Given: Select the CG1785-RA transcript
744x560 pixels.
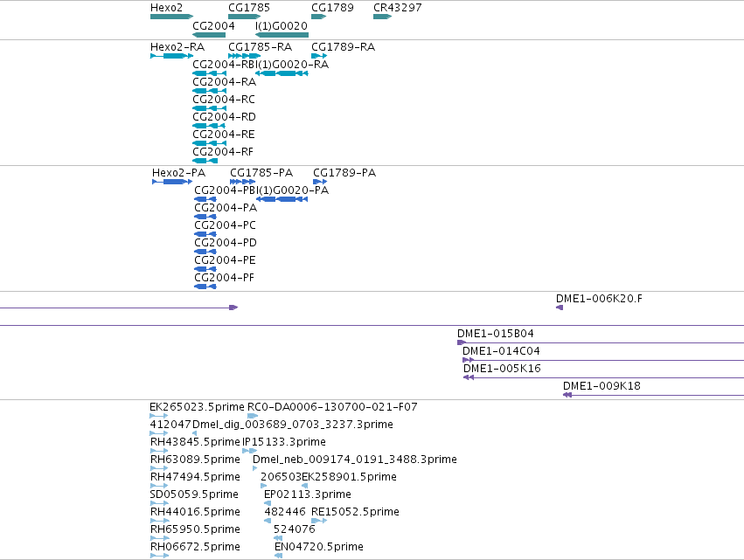Looking at the screenshot, I should click(x=245, y=56).
